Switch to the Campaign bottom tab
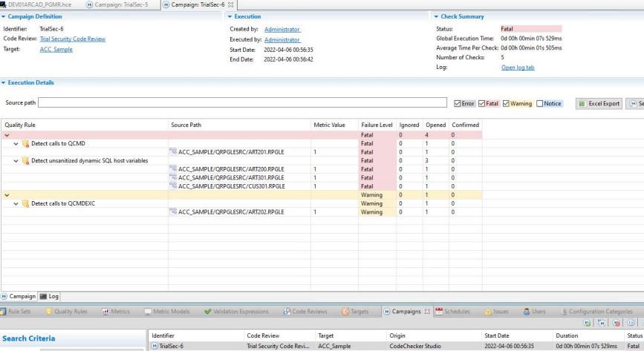Image resolution: width=644 pixels, height=351 pixels. tap(19, 296)
